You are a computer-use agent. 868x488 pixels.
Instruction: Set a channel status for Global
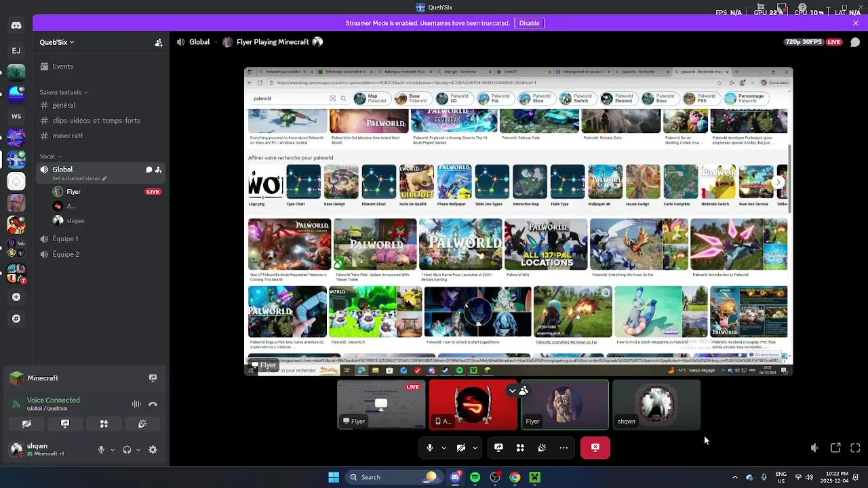pos(79,179)
